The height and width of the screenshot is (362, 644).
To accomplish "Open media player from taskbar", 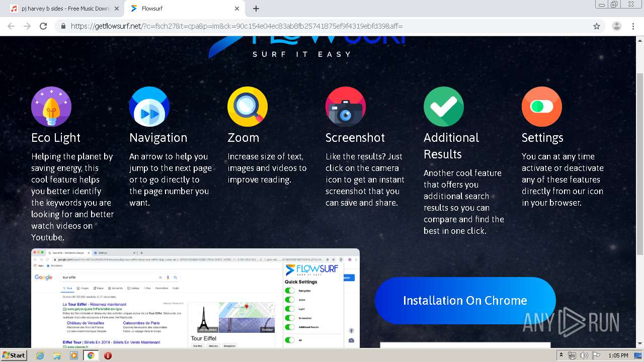I will 74,355.
